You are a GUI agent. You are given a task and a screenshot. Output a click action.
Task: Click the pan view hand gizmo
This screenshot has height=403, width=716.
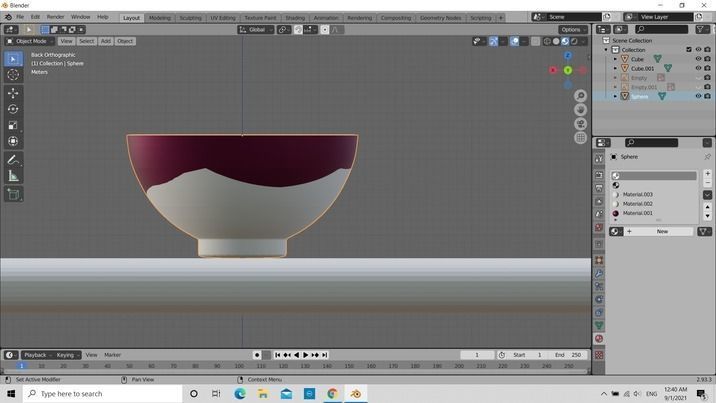coord(580,110)
